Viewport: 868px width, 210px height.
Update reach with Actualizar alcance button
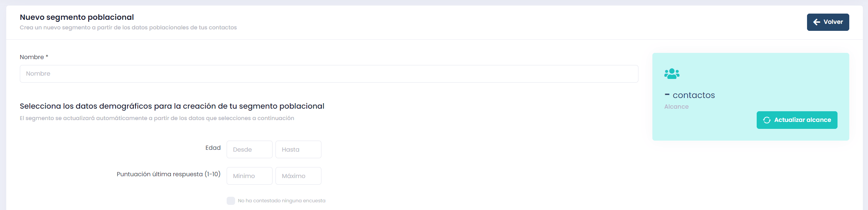point(797,120)
